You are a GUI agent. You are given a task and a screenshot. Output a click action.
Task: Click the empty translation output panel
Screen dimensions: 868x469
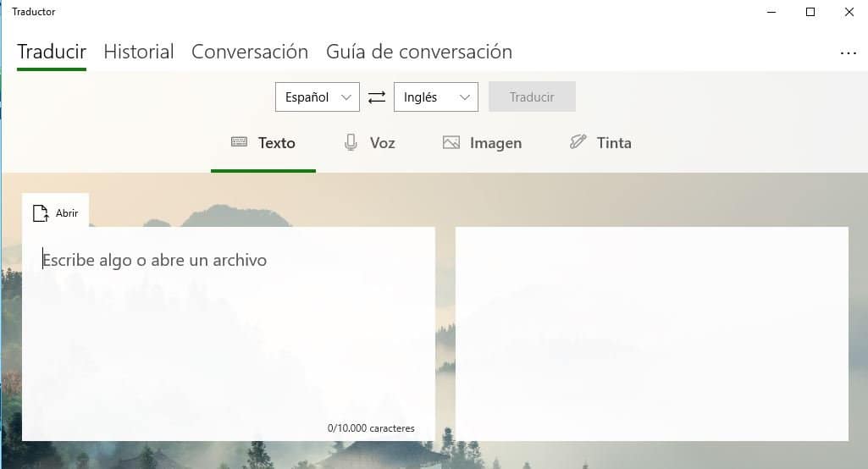(651, 334)
